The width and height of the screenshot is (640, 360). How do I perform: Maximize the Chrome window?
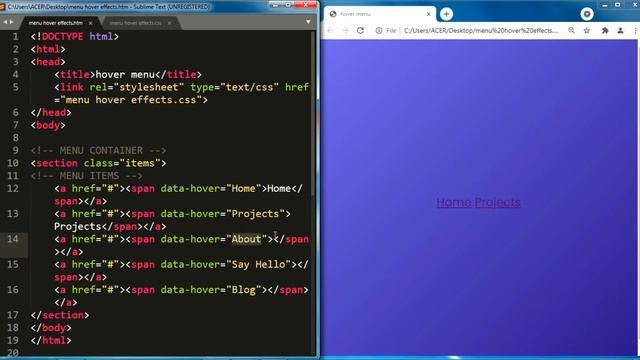[618, 5]
